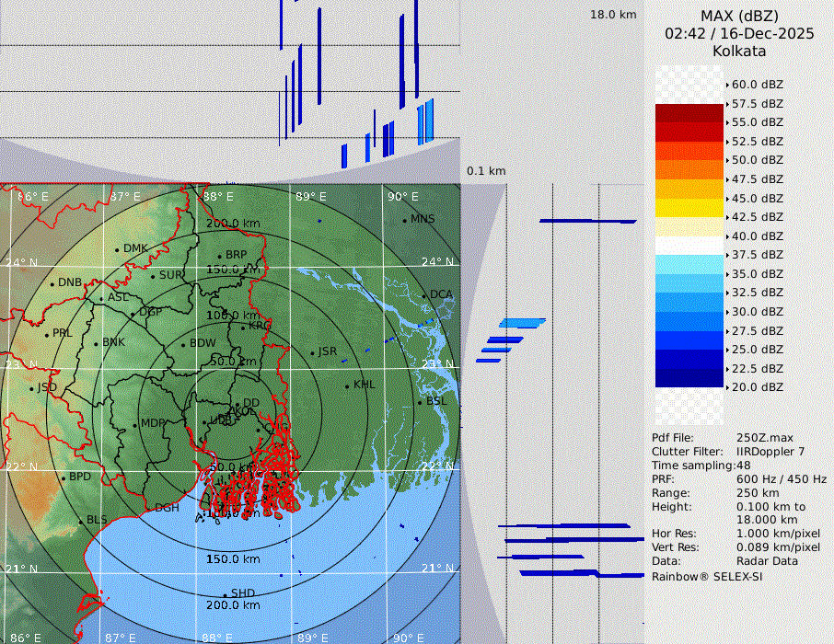Select the 20.0 dBZ legend label
Image resolution: width=834 pixels, height=644 pixels.
click(x=757, y=387)
